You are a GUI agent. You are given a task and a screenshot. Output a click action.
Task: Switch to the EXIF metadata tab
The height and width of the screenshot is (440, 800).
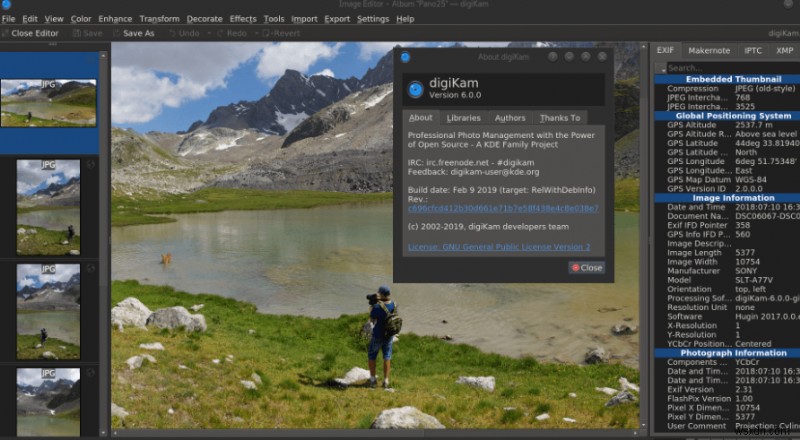point(665,50)
